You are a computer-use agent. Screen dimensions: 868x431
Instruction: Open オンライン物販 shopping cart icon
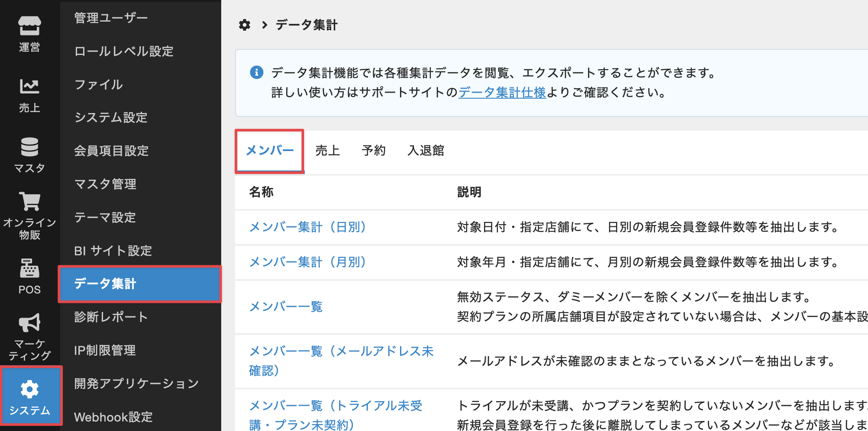[29, 202]
